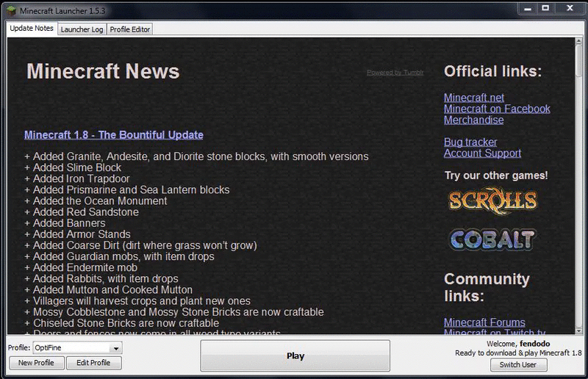
Task: Click the 'Added the Ocean Monument' line
Action: coord(96,201)
